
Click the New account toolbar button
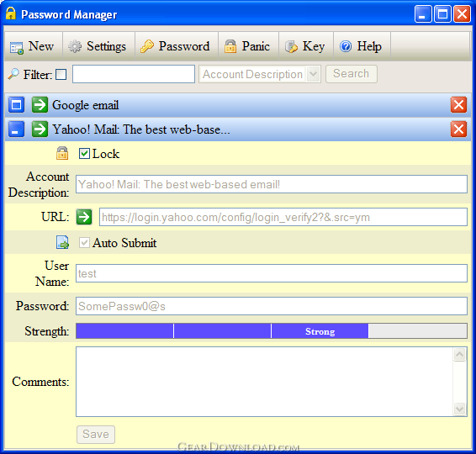[x=34, y=46]
